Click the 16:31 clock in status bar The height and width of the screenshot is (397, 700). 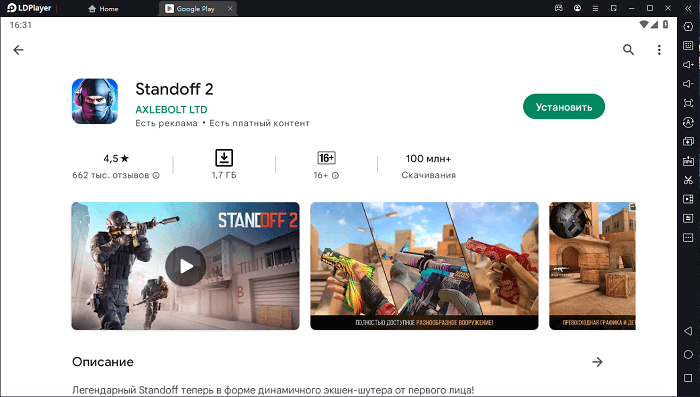[x=21, y=25]
